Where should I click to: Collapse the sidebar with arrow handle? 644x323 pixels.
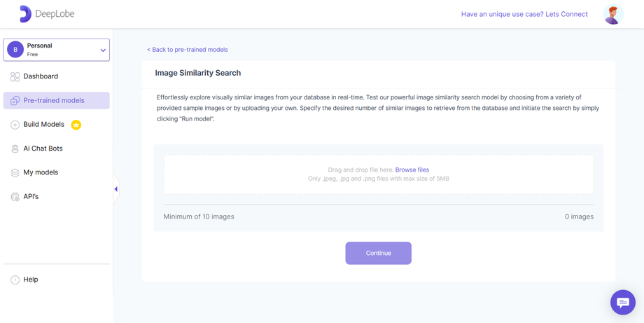115,189
